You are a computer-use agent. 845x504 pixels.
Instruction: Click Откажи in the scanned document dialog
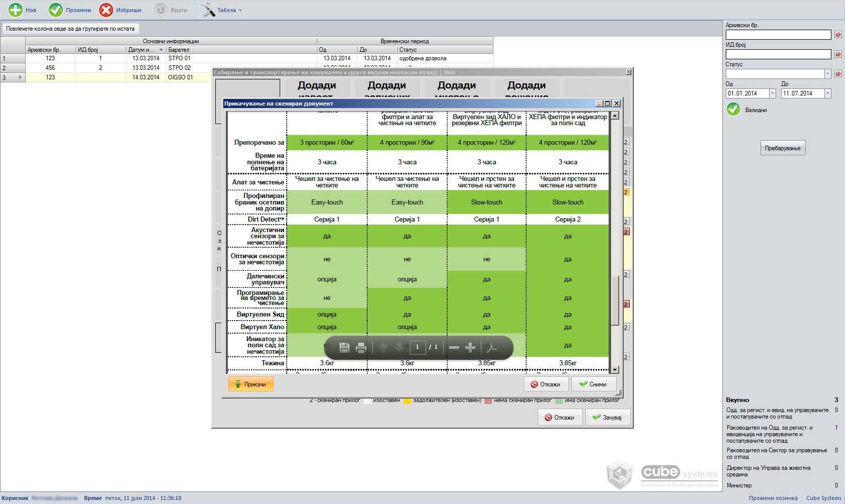click(546, 384)
